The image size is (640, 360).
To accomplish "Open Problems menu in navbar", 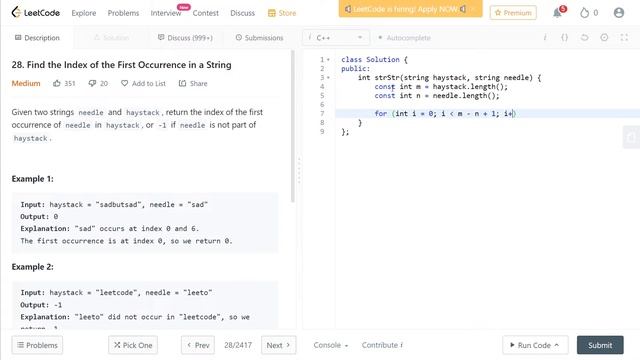I will click(123, 13).
